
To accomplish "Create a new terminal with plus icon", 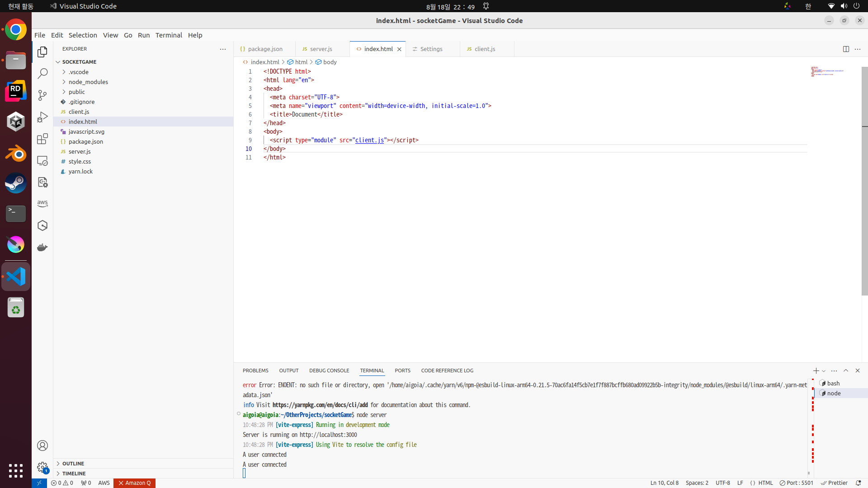I will tap(816, 371).
